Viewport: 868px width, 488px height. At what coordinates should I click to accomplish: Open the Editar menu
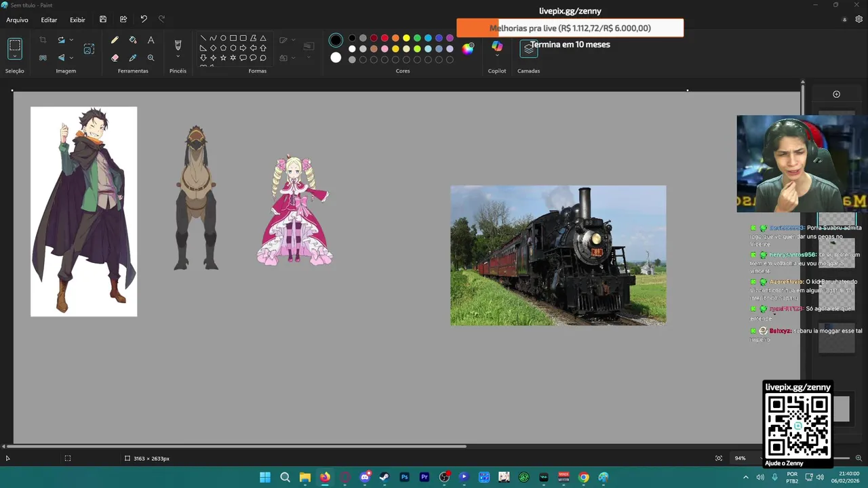(49, 20)
